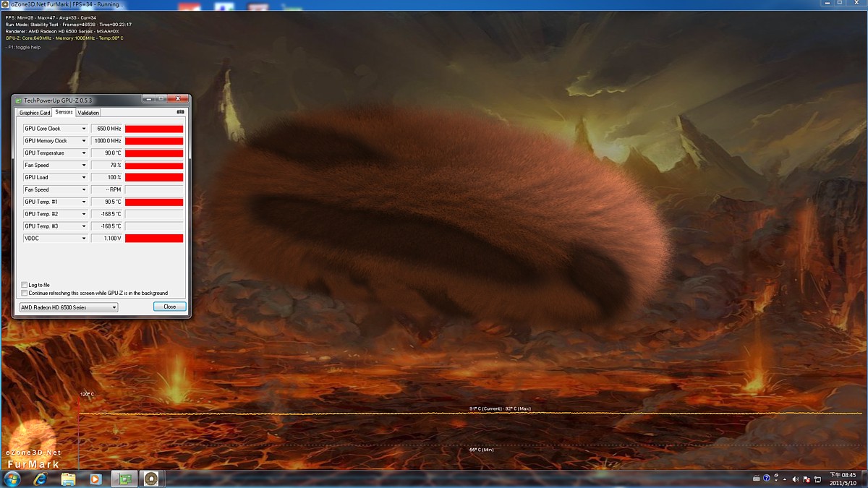Image resolution: width=868 pixels, height=488 pixels.
Task: Click the GPU Memory Clock red graph bar
Action: (154, 141)
